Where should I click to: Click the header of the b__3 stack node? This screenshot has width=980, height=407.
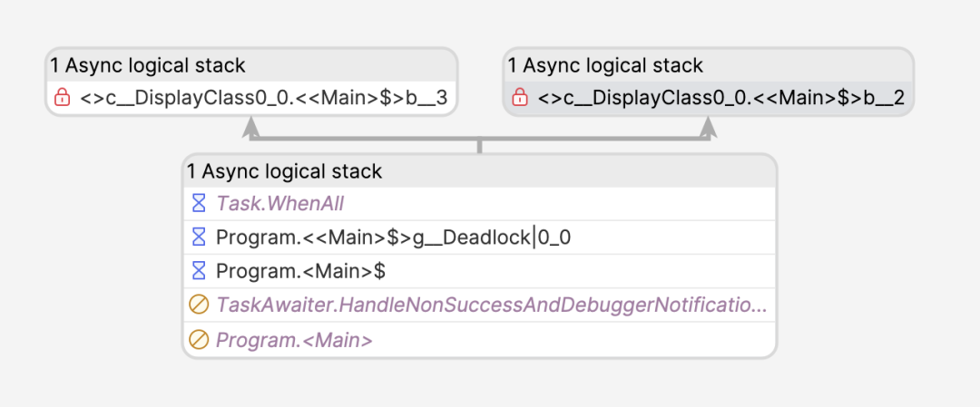252,65
